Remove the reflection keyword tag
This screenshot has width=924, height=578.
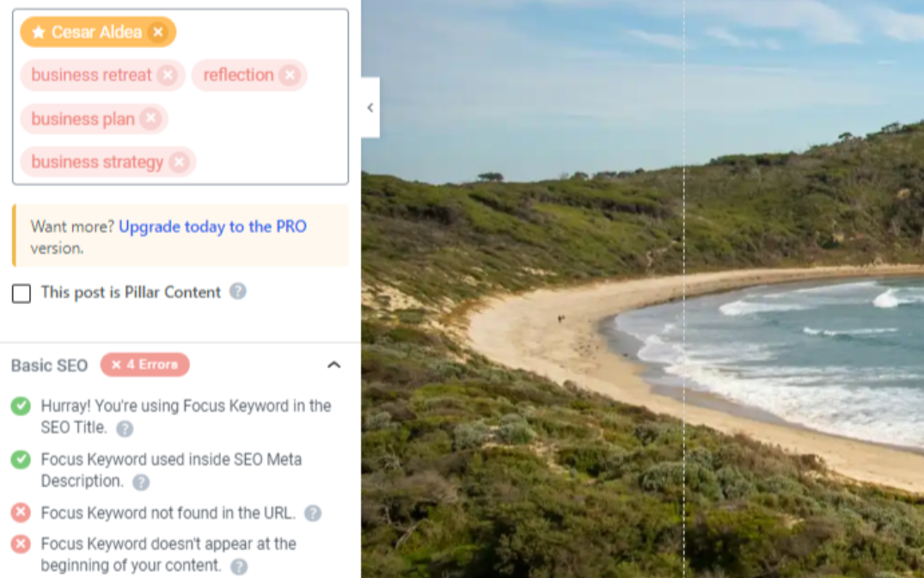tap(290, 76)
